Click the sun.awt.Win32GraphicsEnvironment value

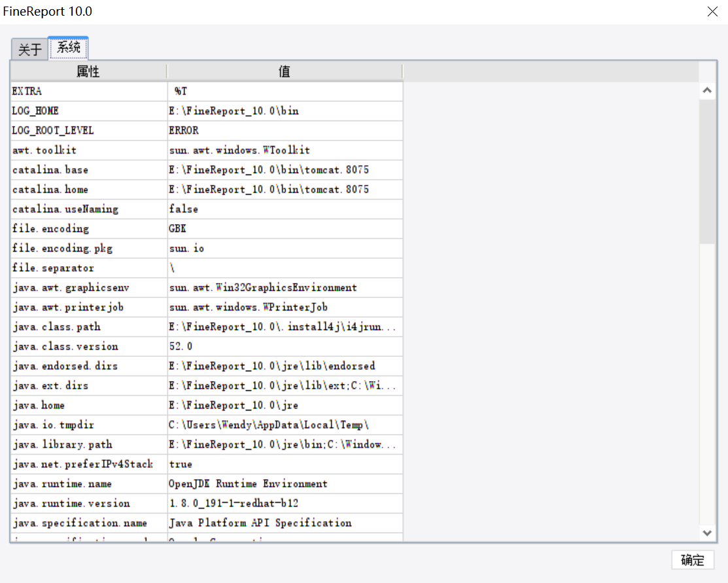click(285, 288)
